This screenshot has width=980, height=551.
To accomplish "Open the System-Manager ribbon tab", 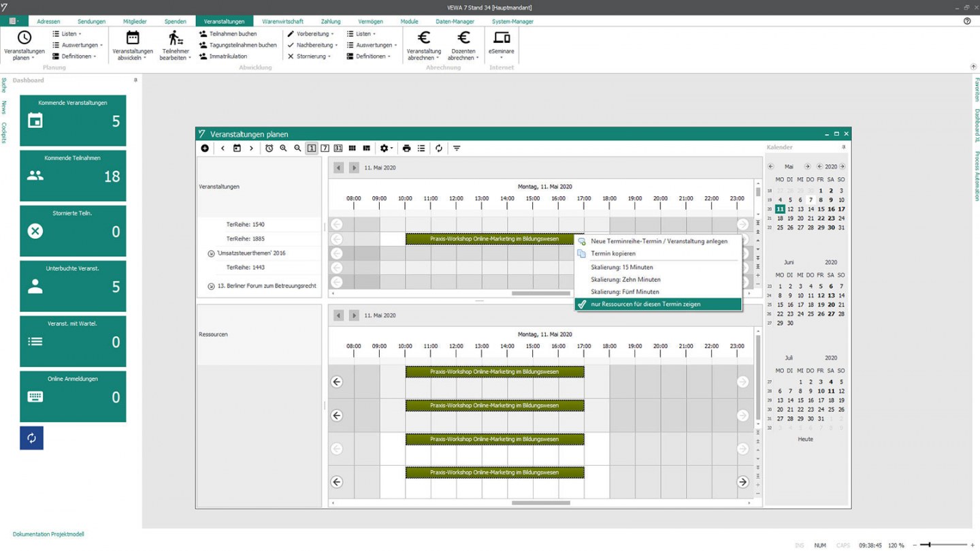I will tap(512, 21).
